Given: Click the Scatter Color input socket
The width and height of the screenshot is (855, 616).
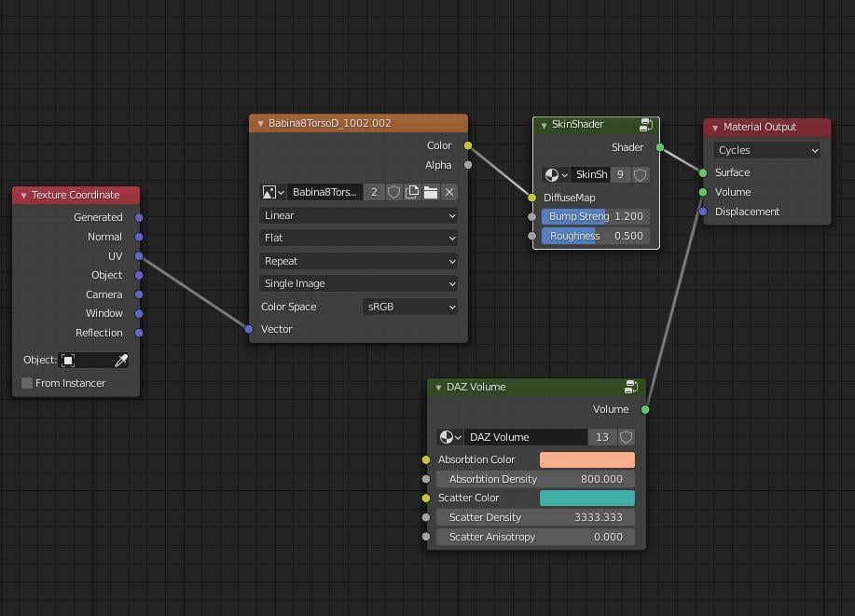Looking at the screenshot, I should coord(426,499).
